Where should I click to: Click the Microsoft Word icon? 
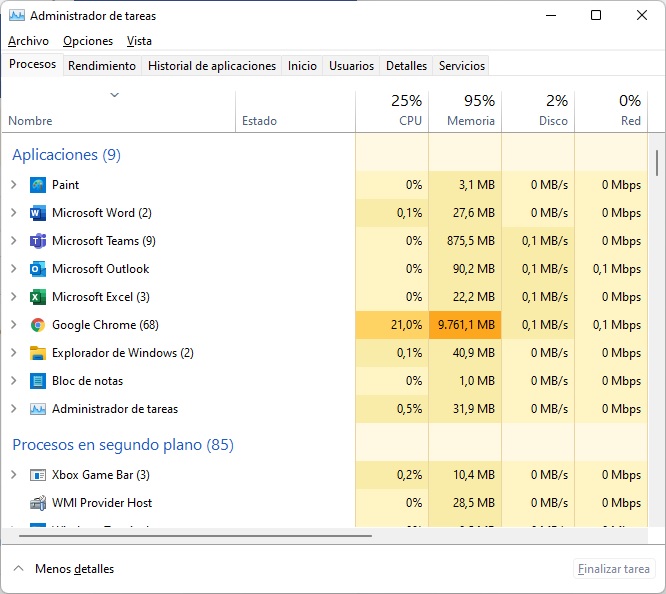[x=38, y=213]
